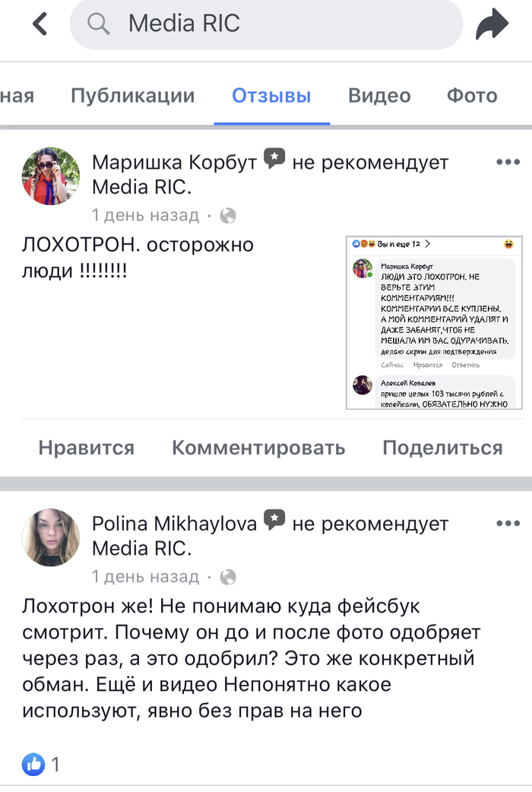Image resolution: width=532 pixels, height=792 pixels.
Task: Tap the Комментировать button
Action: coord(258,448)
